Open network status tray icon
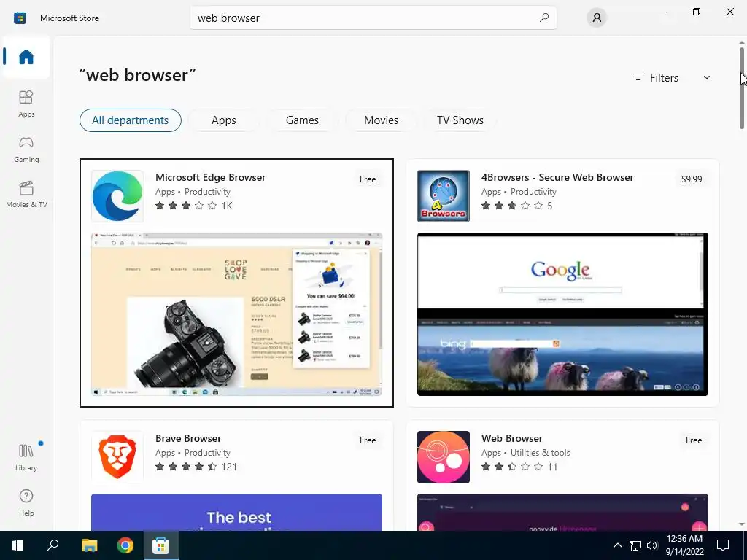This screenshot has width=747, height=560. pyautogui.click(x=635, y=545)
